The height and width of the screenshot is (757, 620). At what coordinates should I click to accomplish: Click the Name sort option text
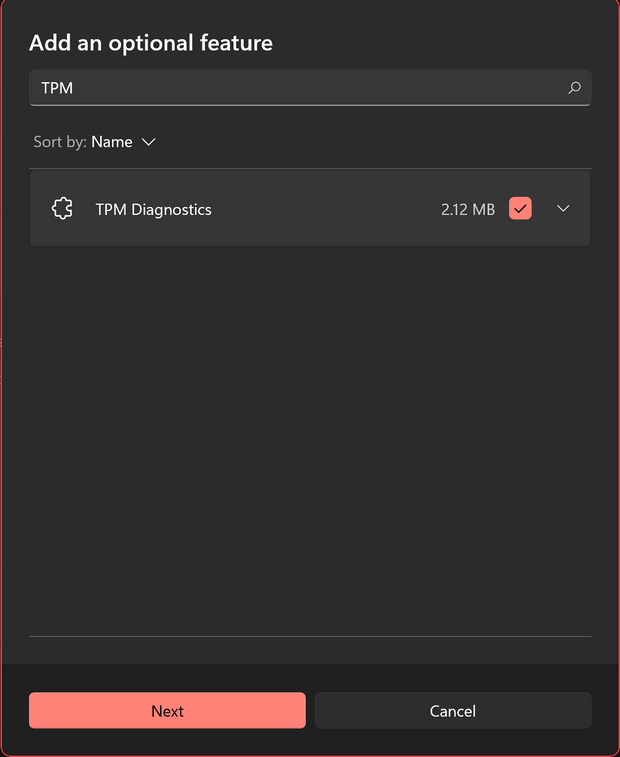click(112, 142)
